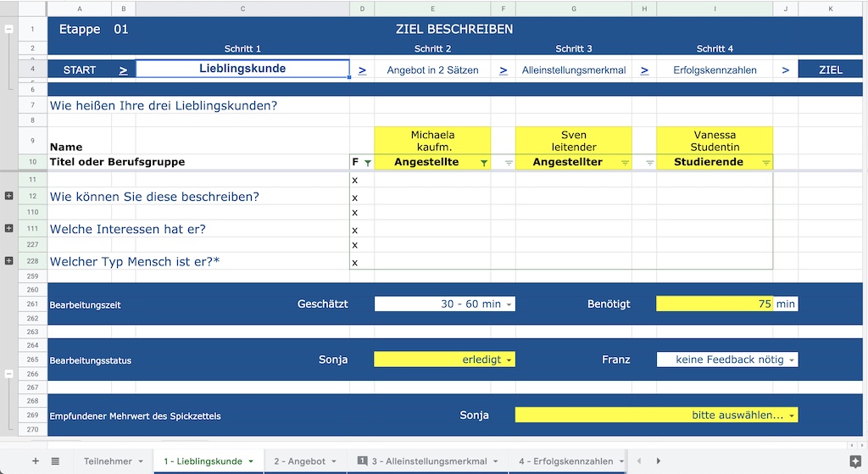
Task: Open the green filter icon on Angestellte cell
Action: pyautogui.click(x=484, y=163)
